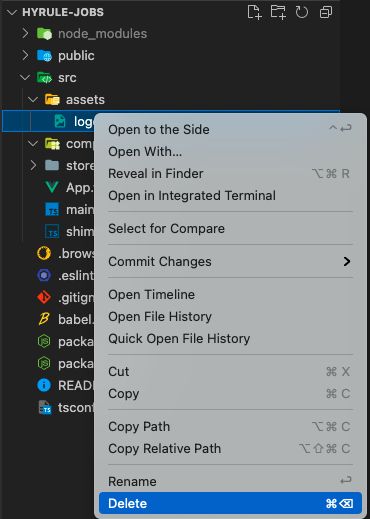Select the .gitignore git icon file
Screen dimensions: 370x519
[44, 297]
